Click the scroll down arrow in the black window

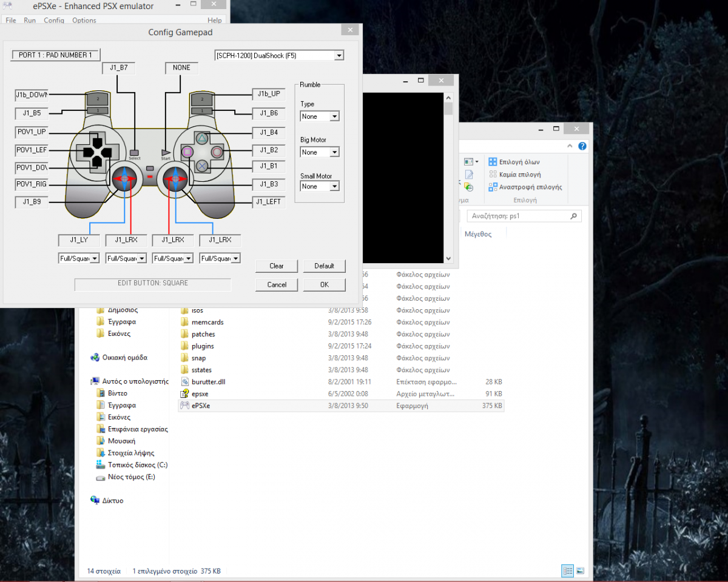(x=449, y=258)
